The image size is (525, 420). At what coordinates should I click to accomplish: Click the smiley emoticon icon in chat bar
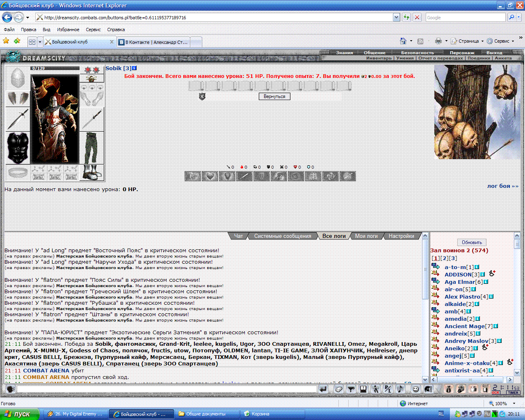pyautogui.click(x=415, y=389)
